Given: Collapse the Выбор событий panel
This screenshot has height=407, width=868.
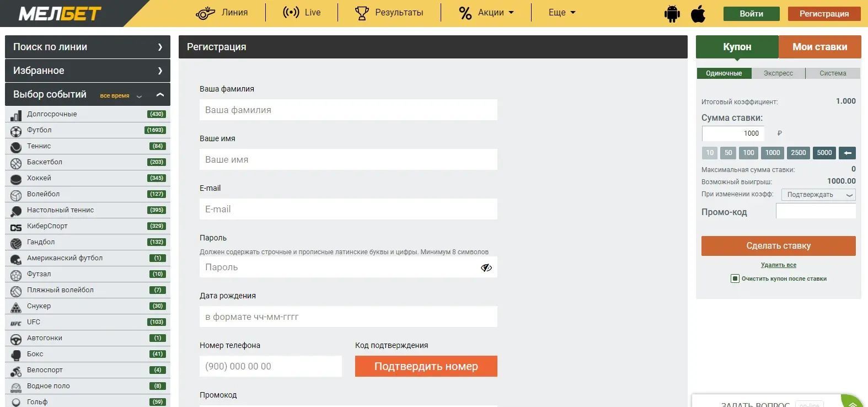Looking at the screenshot, I should pyautogui.click(x=160, y=95).
